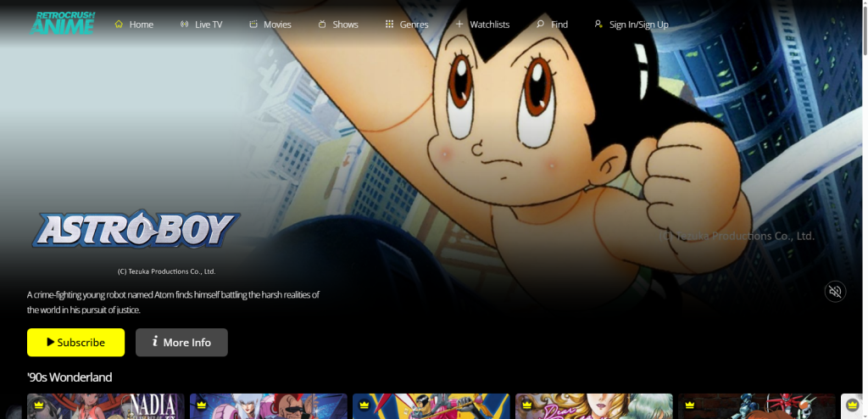Open the Genres menu label
Screen dimensions: 868x419
pos(414,25)
